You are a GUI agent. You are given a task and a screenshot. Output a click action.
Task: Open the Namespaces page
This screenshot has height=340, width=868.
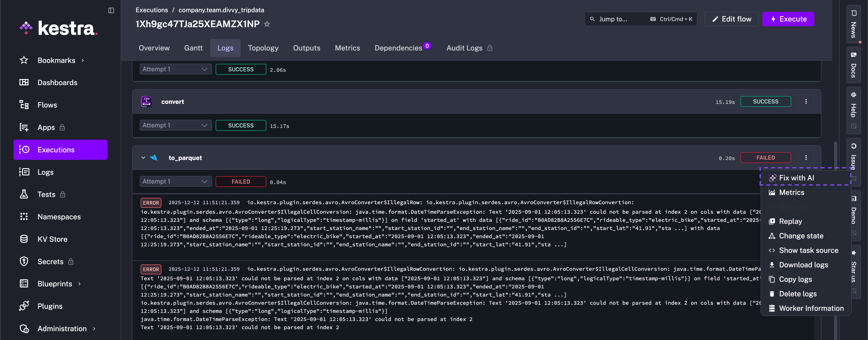tap(59, 217)
